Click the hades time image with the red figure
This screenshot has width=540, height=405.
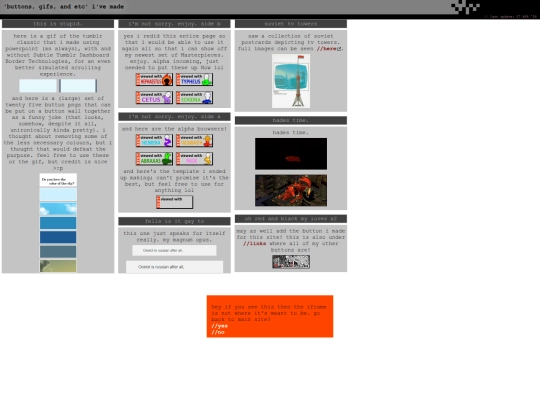pyautogui.click(x=291, y=190)
